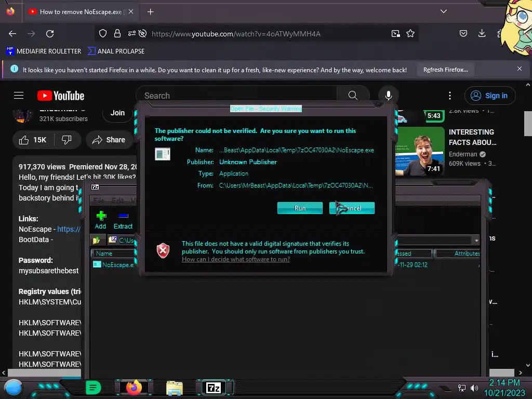Open File Explorer from the taskbar

[175, 388]
